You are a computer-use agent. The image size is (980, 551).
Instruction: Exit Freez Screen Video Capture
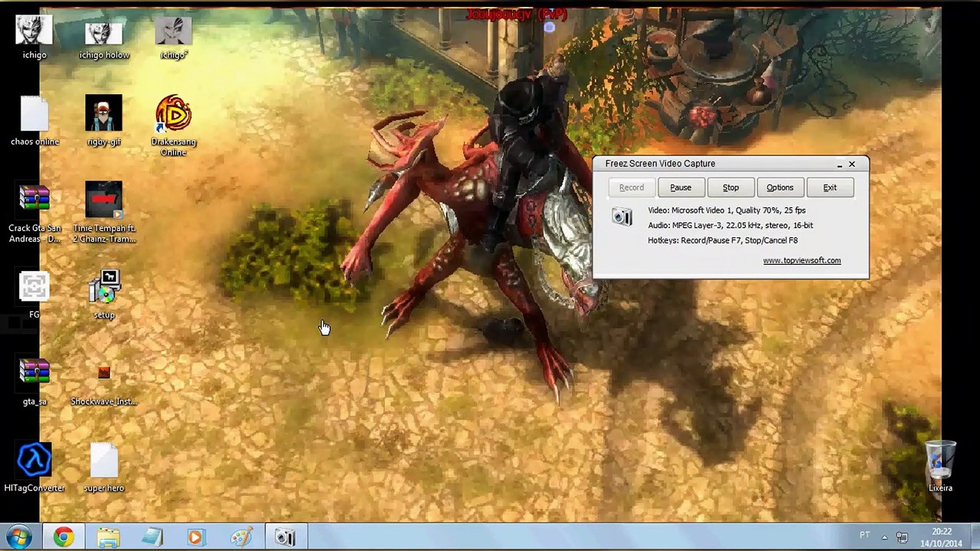click(x=830, y=187)
